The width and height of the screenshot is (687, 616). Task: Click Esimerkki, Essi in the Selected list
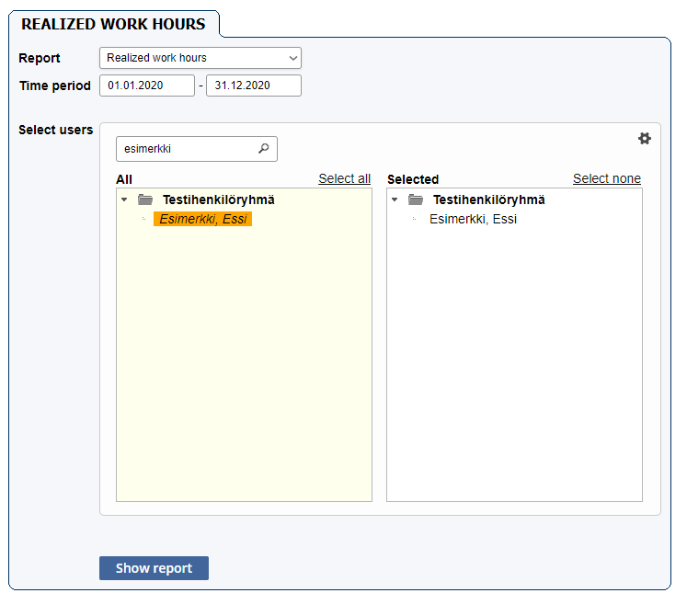473,219
